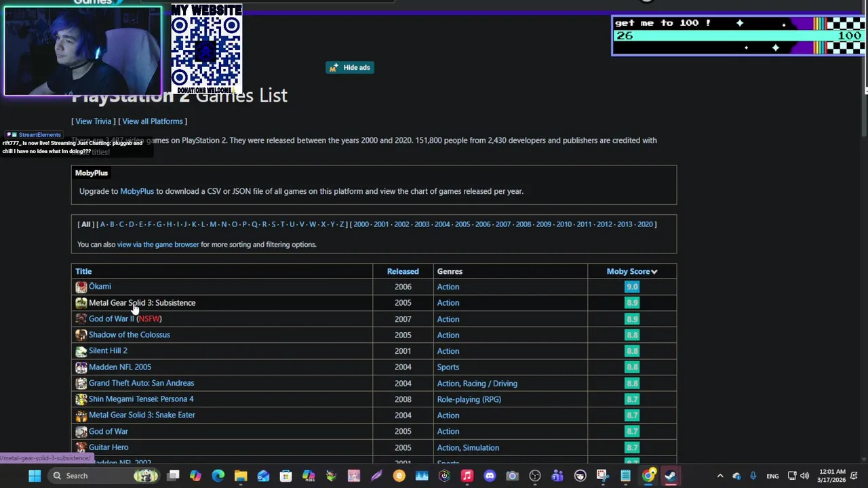Click Ōkami's 9.0 Moby Score badge

coord(632,287)
